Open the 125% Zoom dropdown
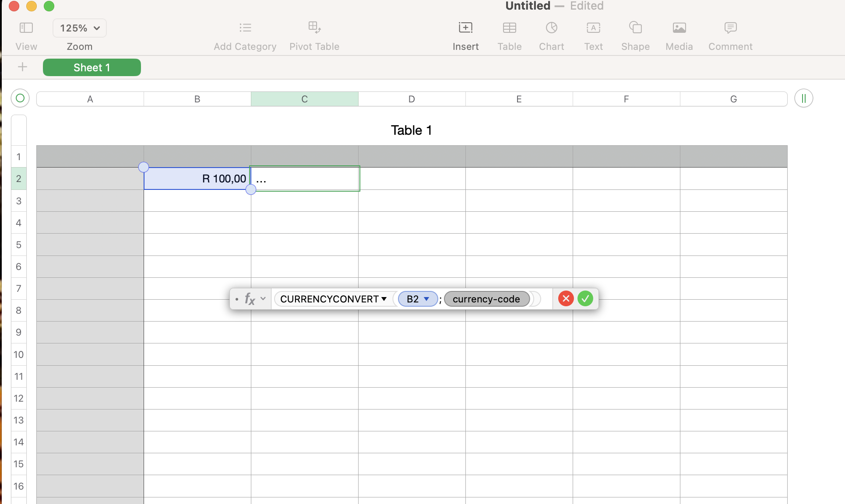Image resolution: width=845 pixels, height=504 pixels. 80,28
